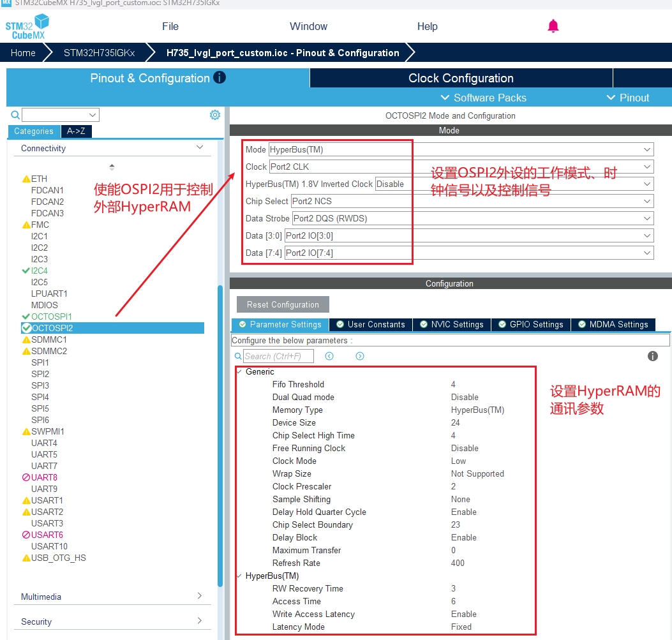Select the FDCAN2 peripheral

[x=47, y=202]
